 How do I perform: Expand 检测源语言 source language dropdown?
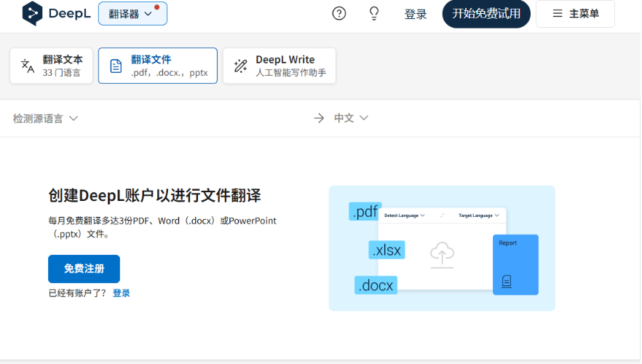point(45,119)
